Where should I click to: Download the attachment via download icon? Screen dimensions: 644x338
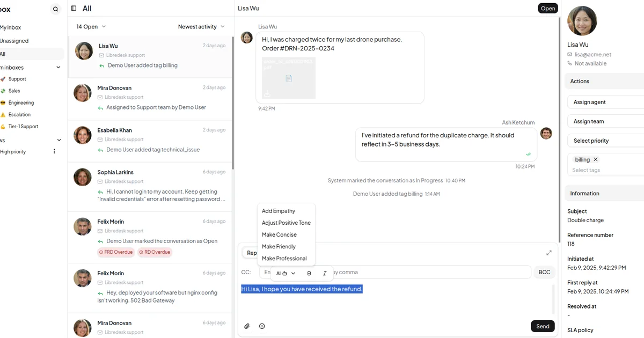(x=267, y=93)
